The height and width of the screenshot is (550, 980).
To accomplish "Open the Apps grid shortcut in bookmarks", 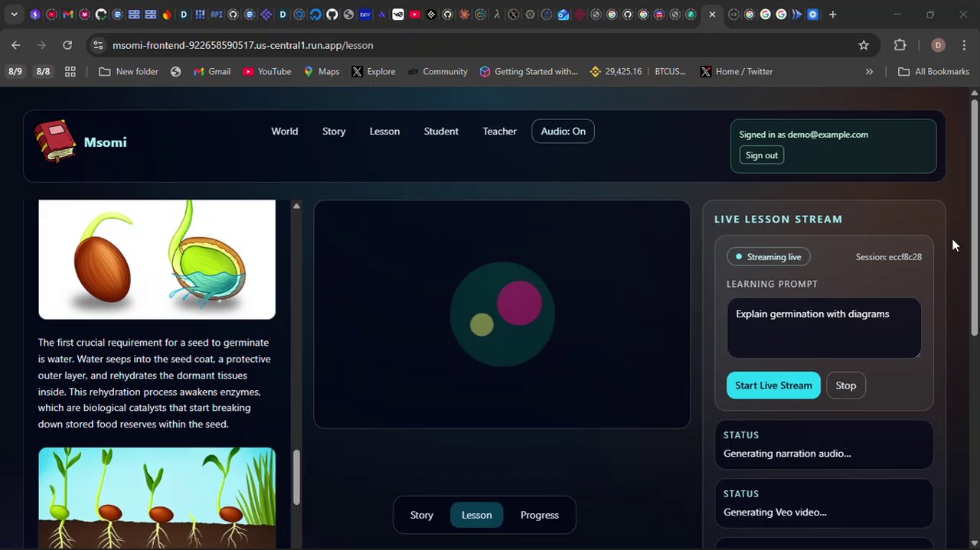I will [x=70, y=71].
